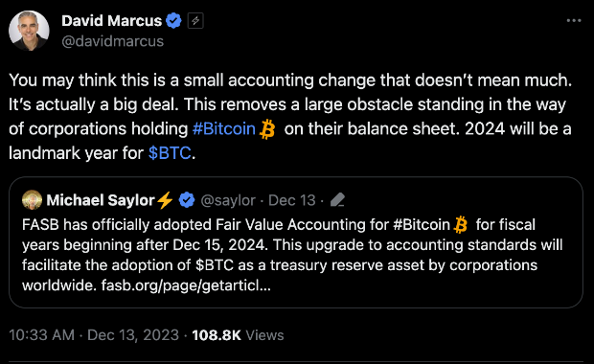The image size is (594, 364).
Task: Click the lightning affiliate badge beside David Marcus
Action: [195, 21]
